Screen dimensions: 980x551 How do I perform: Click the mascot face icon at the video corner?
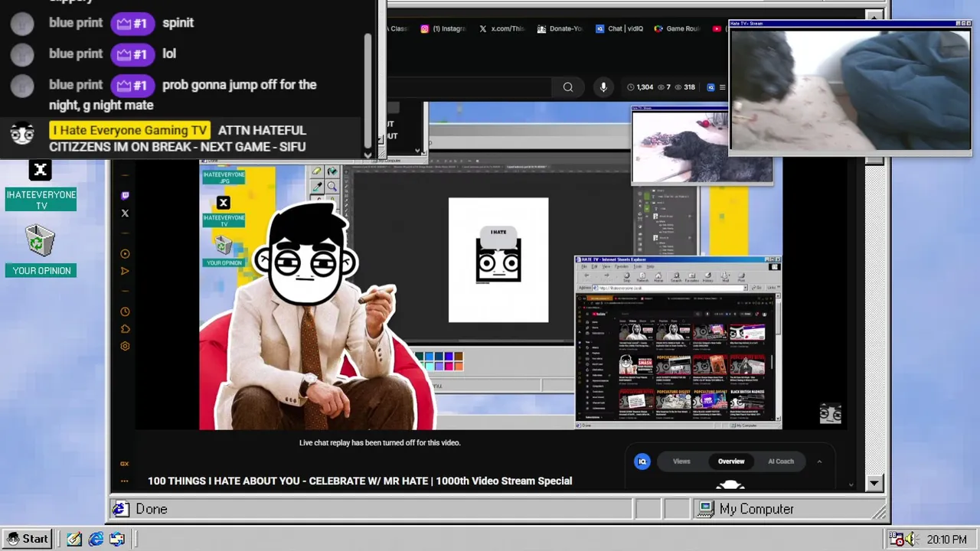point(830,413)
